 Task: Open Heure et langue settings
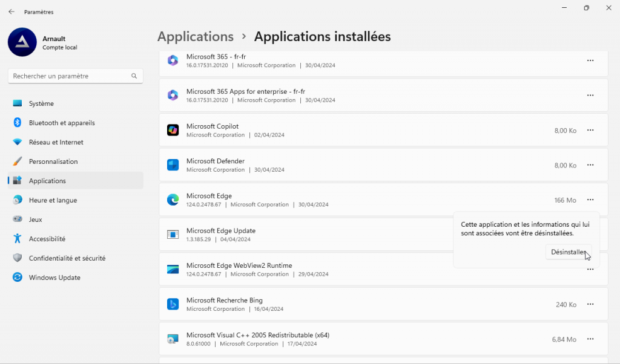[76, 200]
